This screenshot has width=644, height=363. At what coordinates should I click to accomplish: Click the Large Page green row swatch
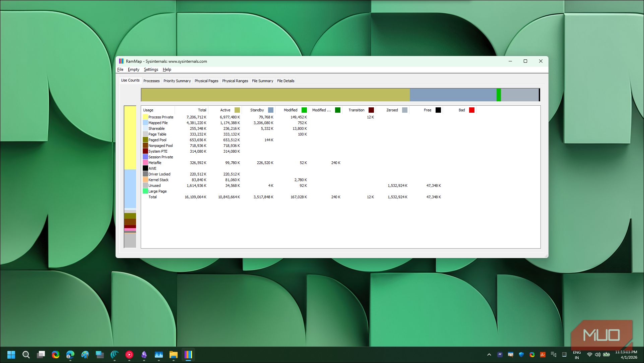pyautogui.click(x=145, y=191)
